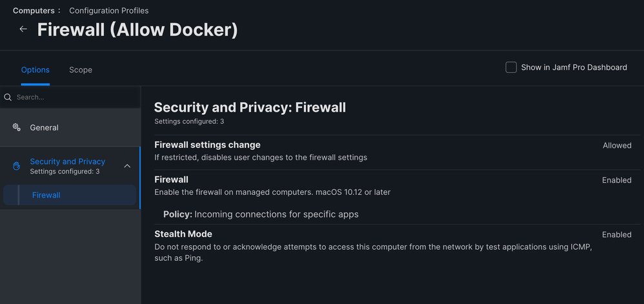Click the Policy incoming connections text
Image resolution: width=644 pixels, height=304 pixels.
pyautogui.click(x=261, y=214)
